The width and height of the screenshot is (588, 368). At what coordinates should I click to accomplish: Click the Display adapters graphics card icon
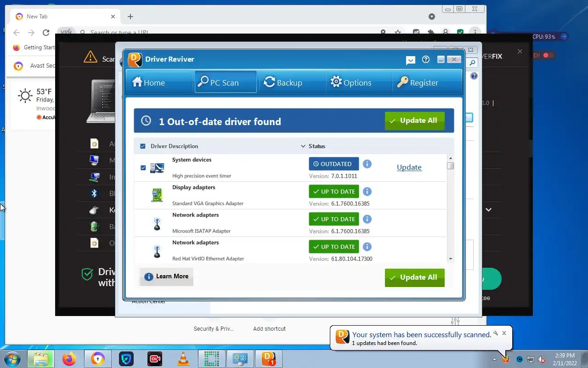click(x=157, y=195)
